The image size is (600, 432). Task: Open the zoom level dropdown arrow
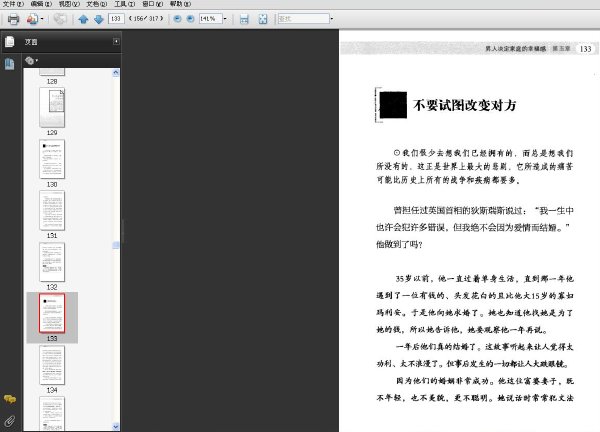225,18
